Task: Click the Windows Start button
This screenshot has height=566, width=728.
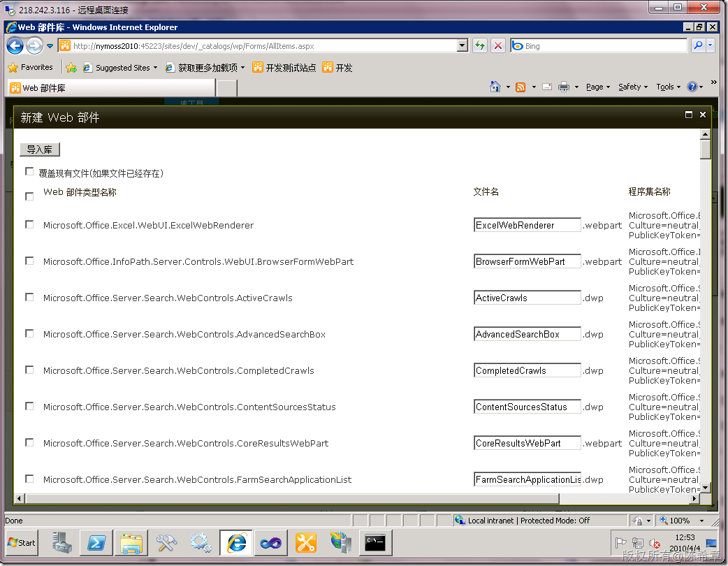Action: click(x=22, y=542)
